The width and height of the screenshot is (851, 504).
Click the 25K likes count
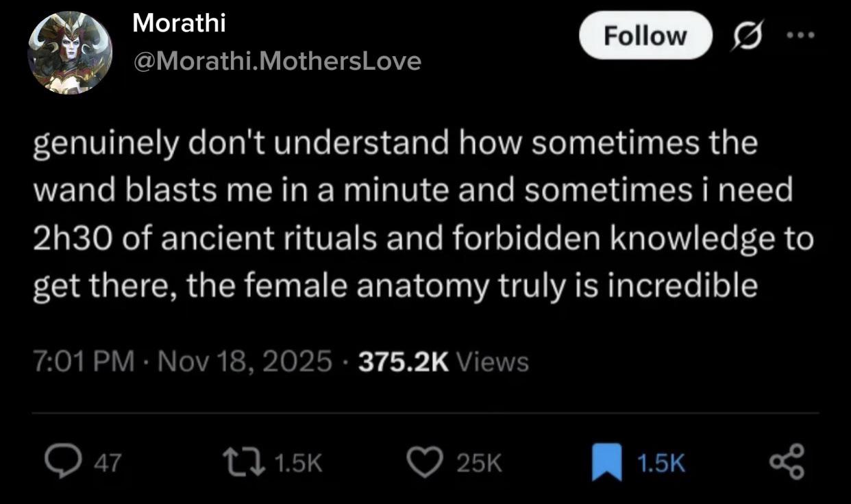(x=479, y=464)
